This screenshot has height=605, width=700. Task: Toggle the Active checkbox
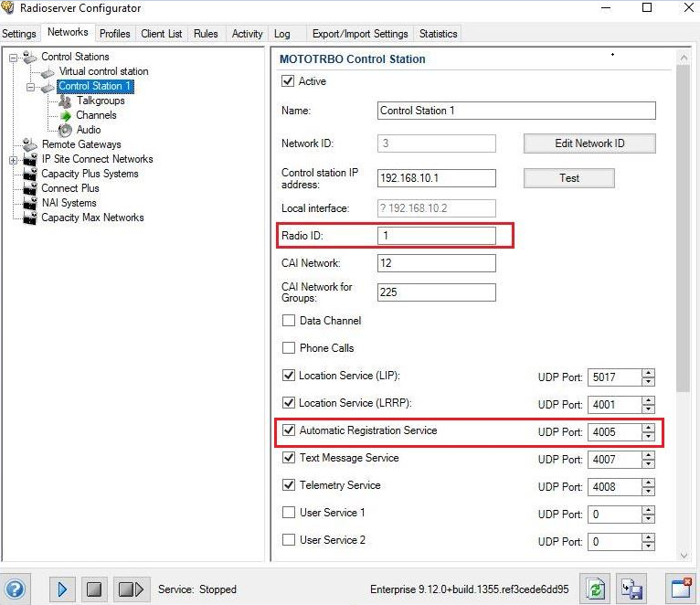click(288, 81)
